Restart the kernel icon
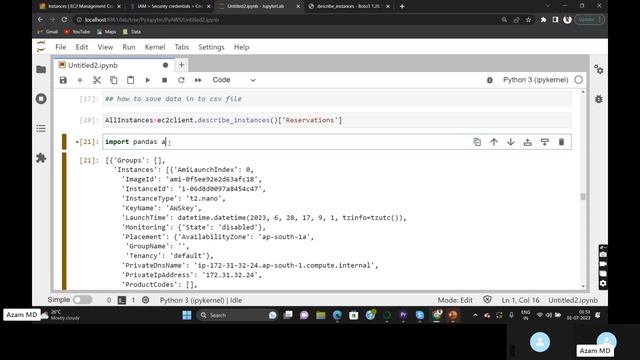The width and height of the screenshot is (640, 360). pos(181,80)
